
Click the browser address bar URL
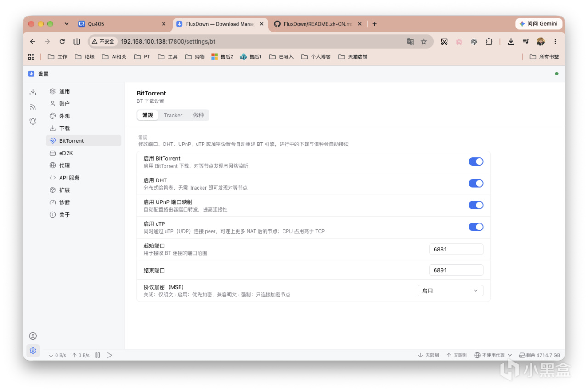168,41
